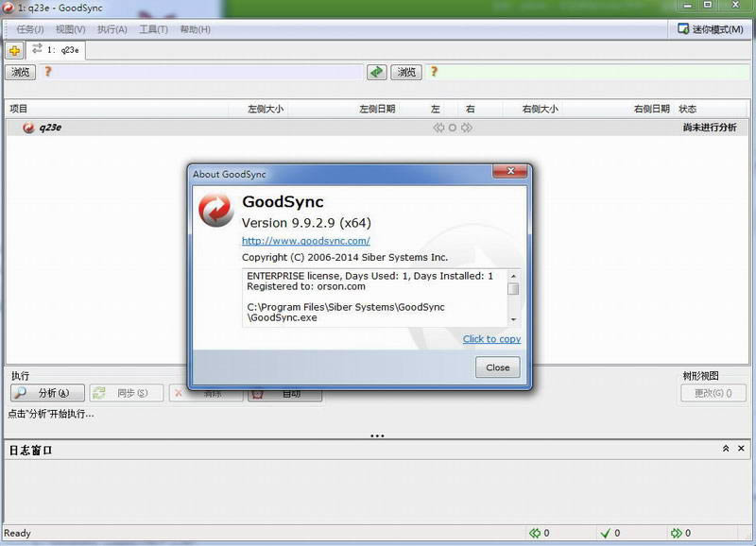The height and width of the screenshot is (546, 756).
Task: Click the GoodSync logo in About dialog
Action: click(x=215, y=210)
